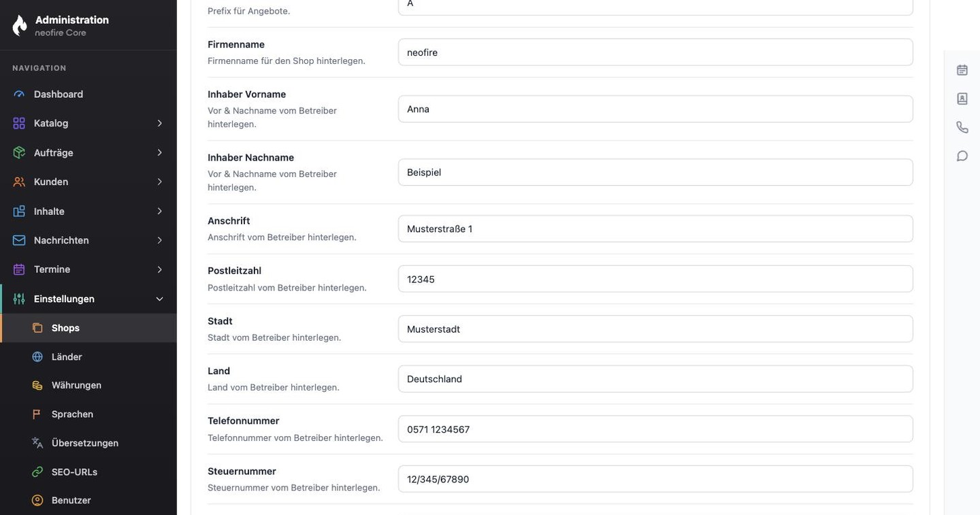Open the contacts icon in right sidebar

pyautogui.click(x=962, y=99)
